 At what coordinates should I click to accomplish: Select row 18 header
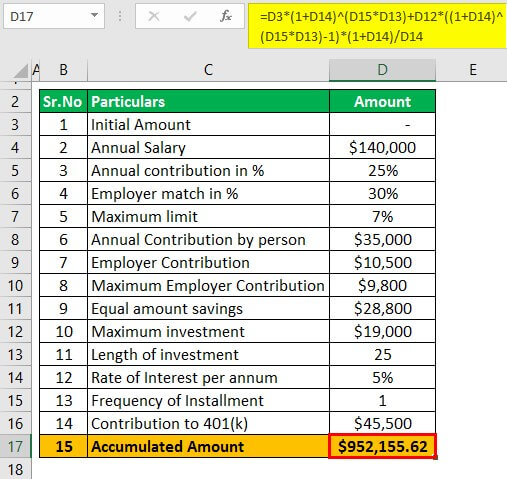15,469
